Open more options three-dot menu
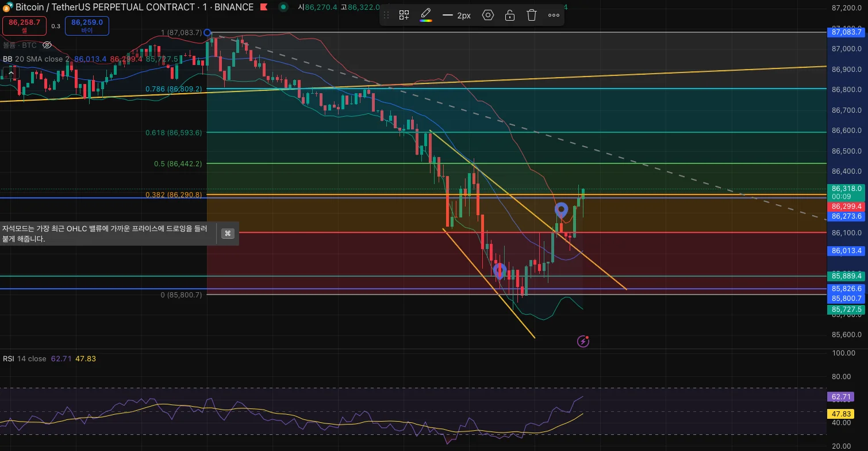 click(x=554, y=16)
